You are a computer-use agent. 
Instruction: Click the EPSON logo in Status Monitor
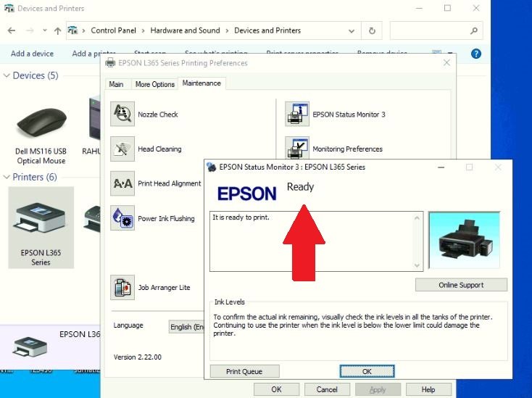(246, 194)
